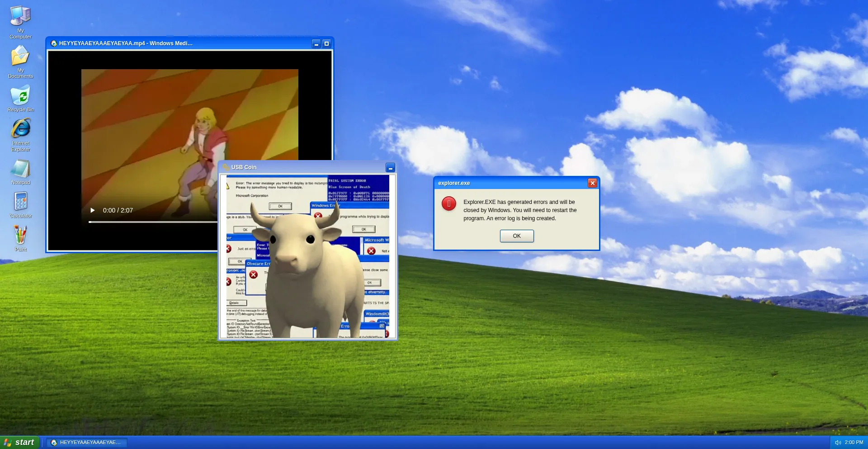Click the red error icon in explorer.exe dialog
The image size is (868, 449).
click(x=449, y=204)
